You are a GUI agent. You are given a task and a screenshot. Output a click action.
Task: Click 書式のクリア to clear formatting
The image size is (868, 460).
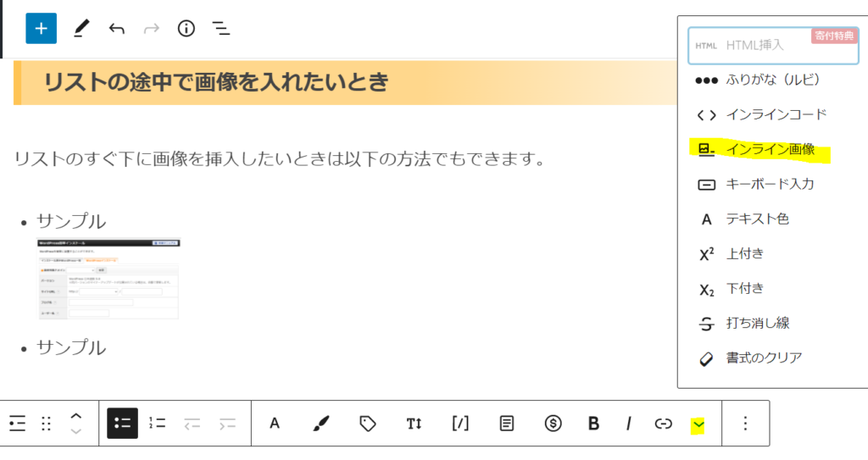coord(763,357)
